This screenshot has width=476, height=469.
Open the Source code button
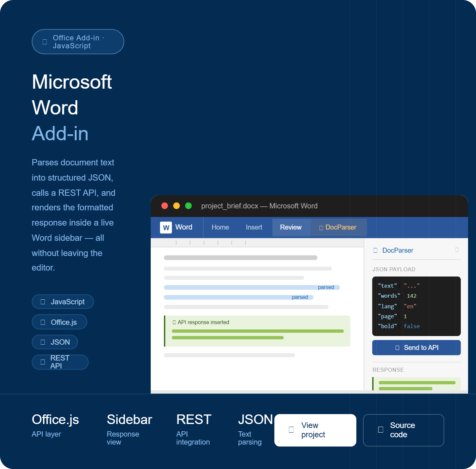(x=404, y=430)
